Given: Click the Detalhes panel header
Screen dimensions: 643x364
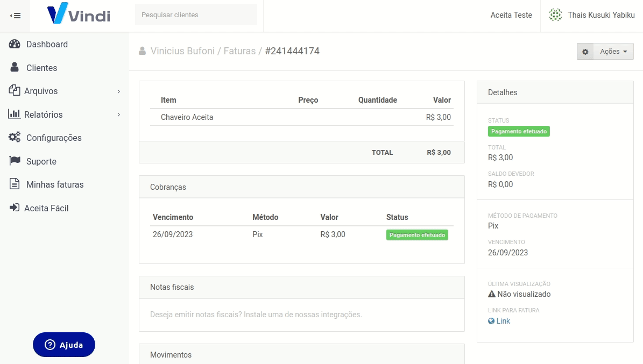Looking at the screenshot, I should click(555, 92).
